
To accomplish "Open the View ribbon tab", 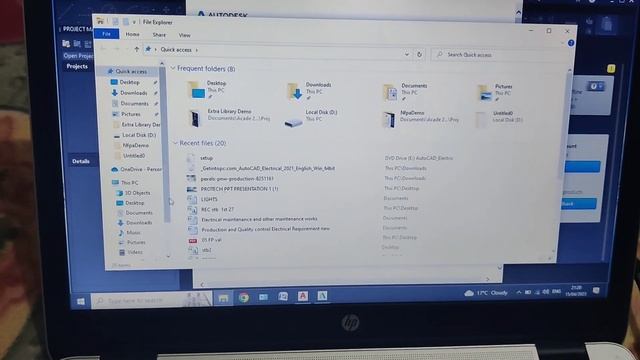I will 184,36.
